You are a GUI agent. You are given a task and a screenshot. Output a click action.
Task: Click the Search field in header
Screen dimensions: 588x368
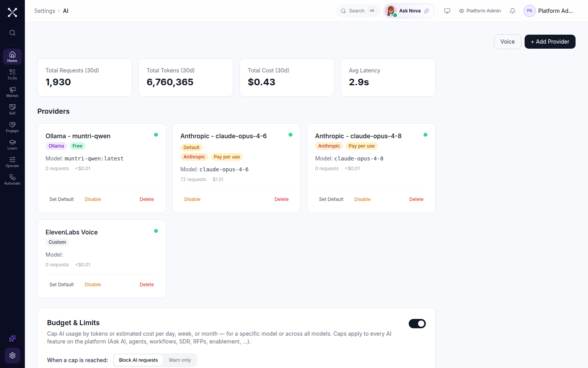358,11
